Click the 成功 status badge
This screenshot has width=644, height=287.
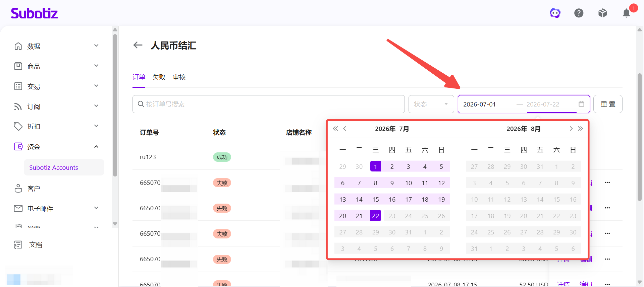tap(222, 157)
